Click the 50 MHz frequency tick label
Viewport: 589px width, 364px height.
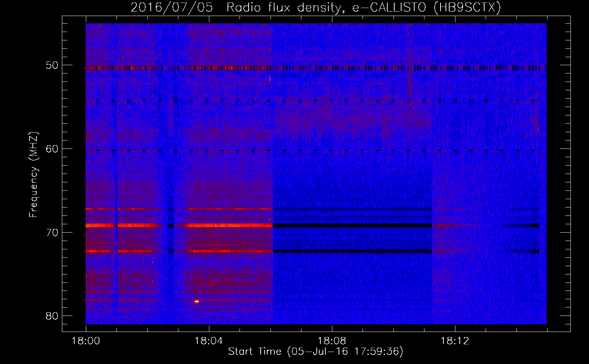point(52,66)
